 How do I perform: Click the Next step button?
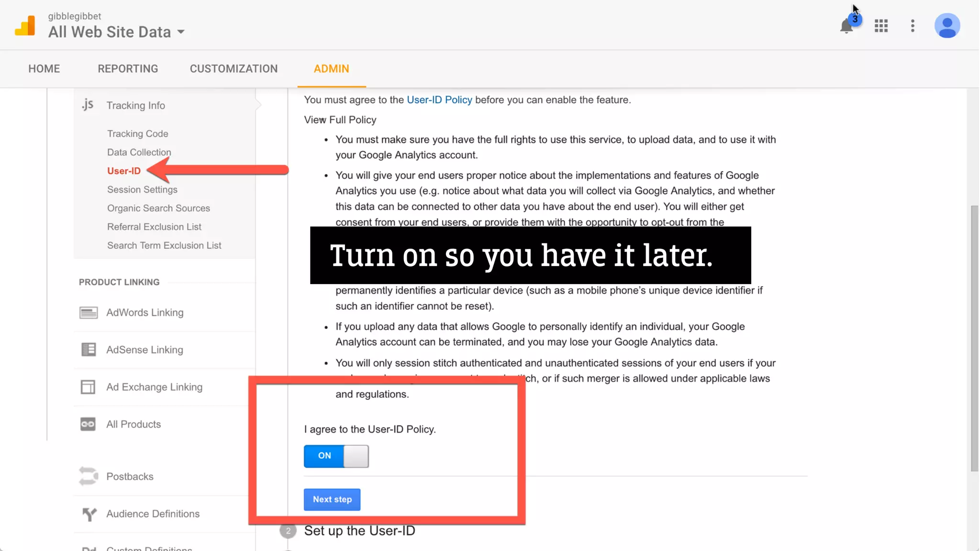point(332,499)
